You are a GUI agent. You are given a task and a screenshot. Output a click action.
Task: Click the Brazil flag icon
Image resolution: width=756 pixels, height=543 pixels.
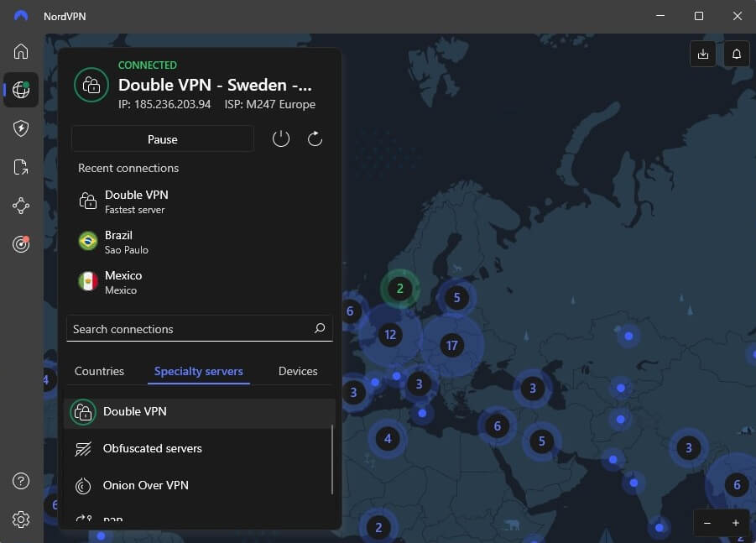point(88,241)
